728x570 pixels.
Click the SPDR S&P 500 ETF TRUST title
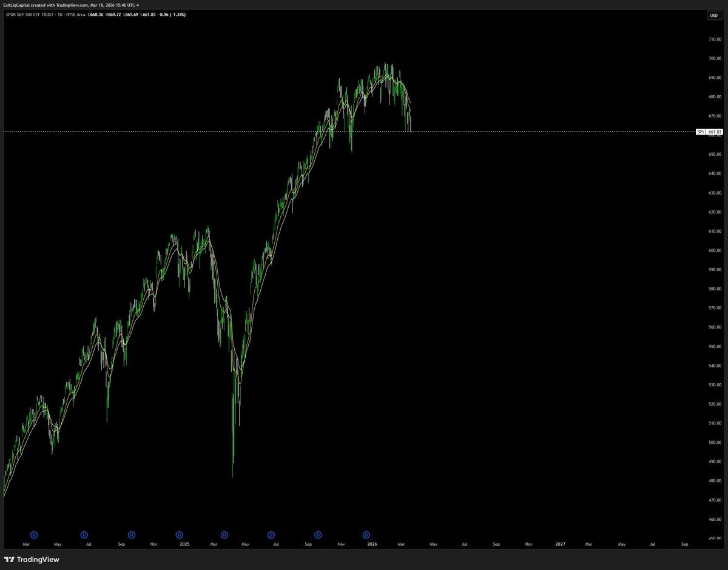tap(29, 15)
